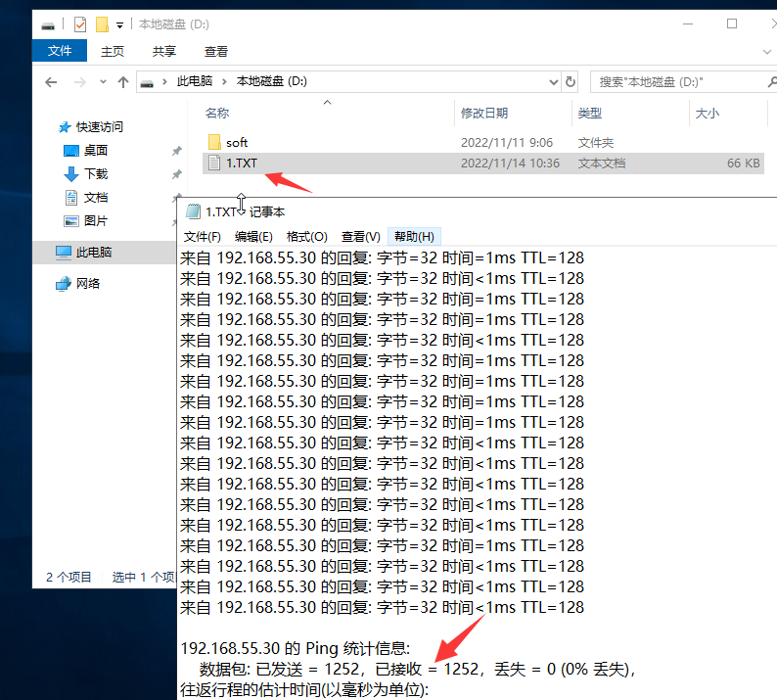
Task: Click the date 2022/11/11 9:06
Action: [507, 143]
